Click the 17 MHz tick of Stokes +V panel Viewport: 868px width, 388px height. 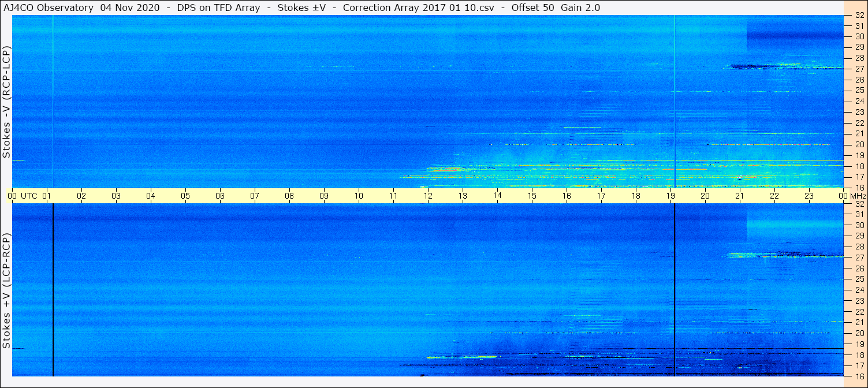coord(859,365)
